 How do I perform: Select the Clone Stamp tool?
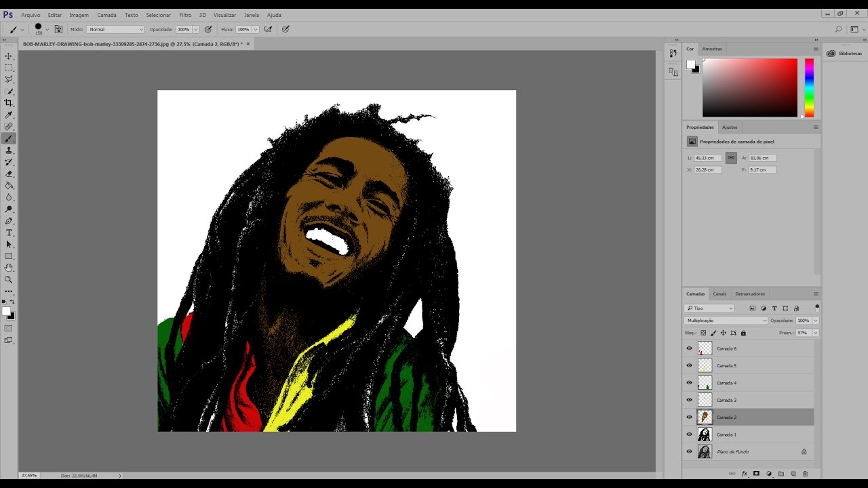click(9, 150)
